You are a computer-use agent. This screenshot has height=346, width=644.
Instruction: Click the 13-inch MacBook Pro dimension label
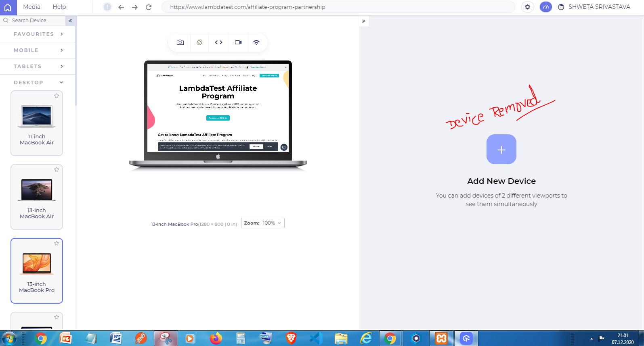194,224
